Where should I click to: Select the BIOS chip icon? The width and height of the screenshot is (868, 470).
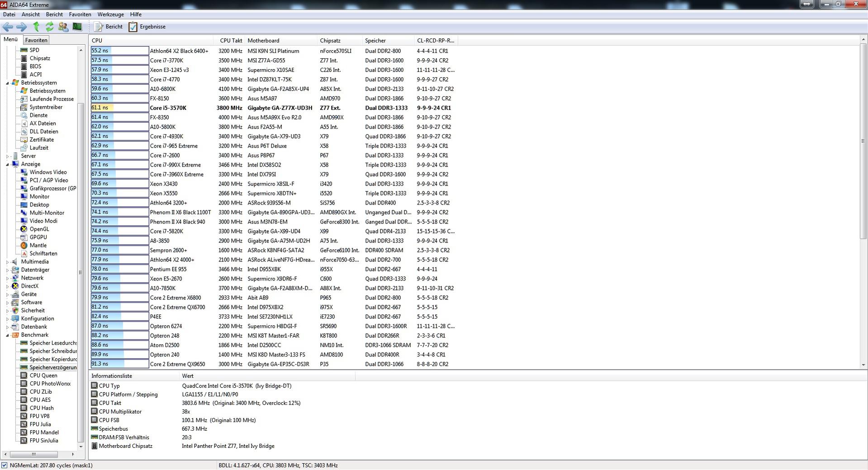(24, 66)
